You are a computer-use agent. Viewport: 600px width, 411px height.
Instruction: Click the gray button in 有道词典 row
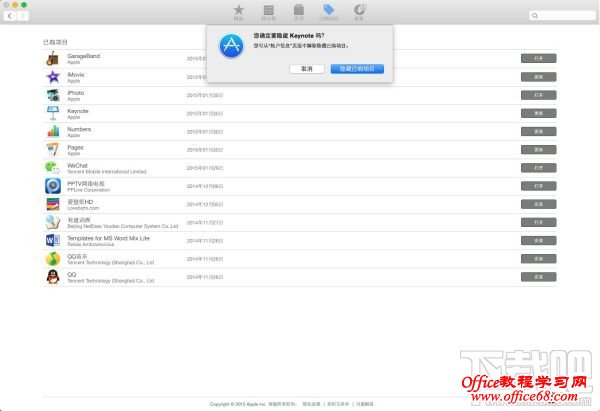tap(538, 222)
